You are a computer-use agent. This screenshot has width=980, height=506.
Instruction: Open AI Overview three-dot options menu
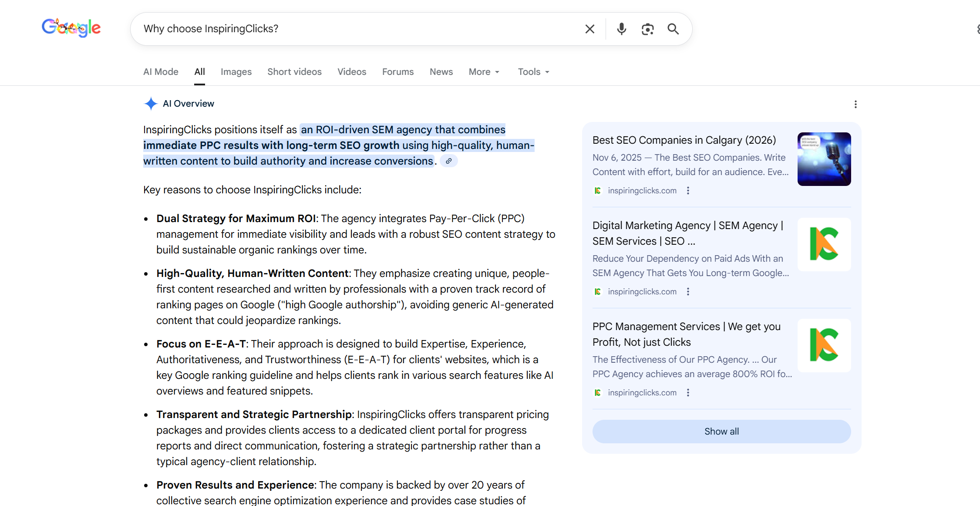(x=855, y=104)
